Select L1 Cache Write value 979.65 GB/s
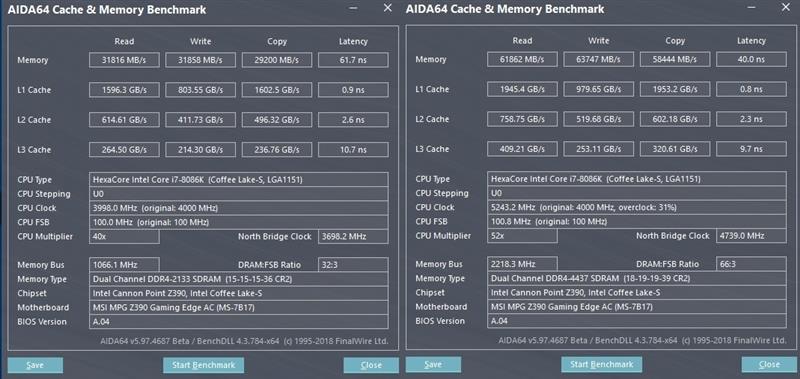The height and width of the screenshot is (379, 800). coord(598,89)
